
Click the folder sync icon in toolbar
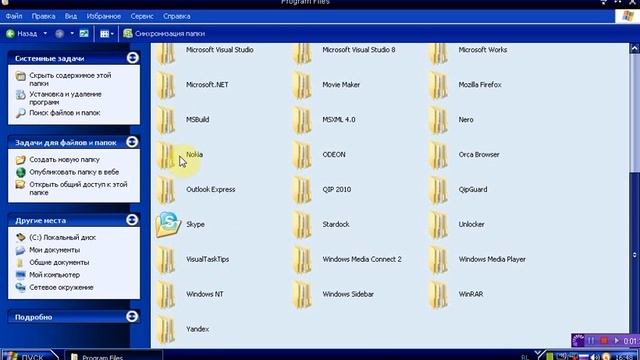coord(128,33)
